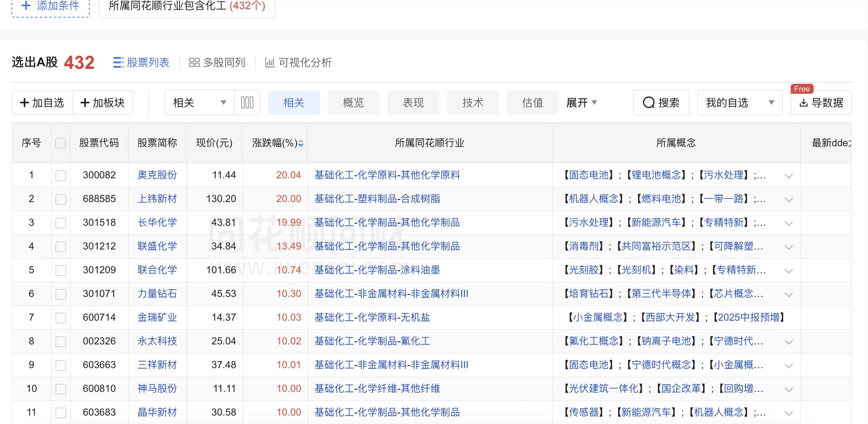Screen dimensions: 868x424
Task: Toggle the select-all checkbox in header
Action: point(60,143)
